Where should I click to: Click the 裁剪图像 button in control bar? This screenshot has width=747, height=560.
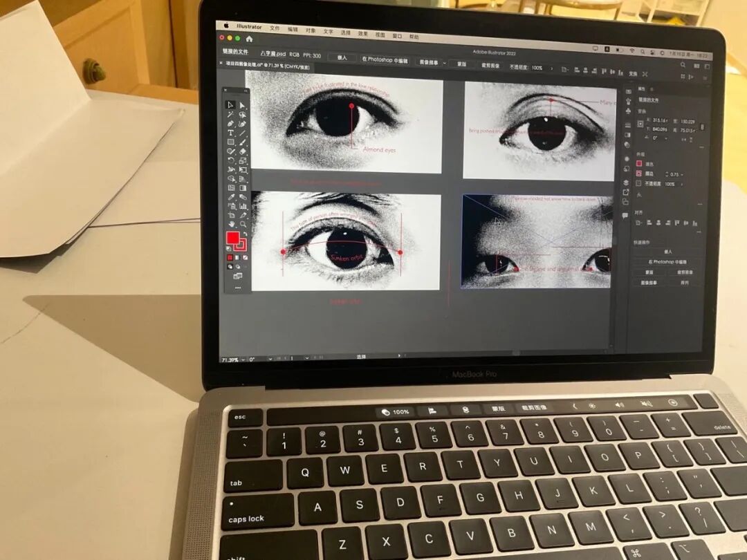490,65
